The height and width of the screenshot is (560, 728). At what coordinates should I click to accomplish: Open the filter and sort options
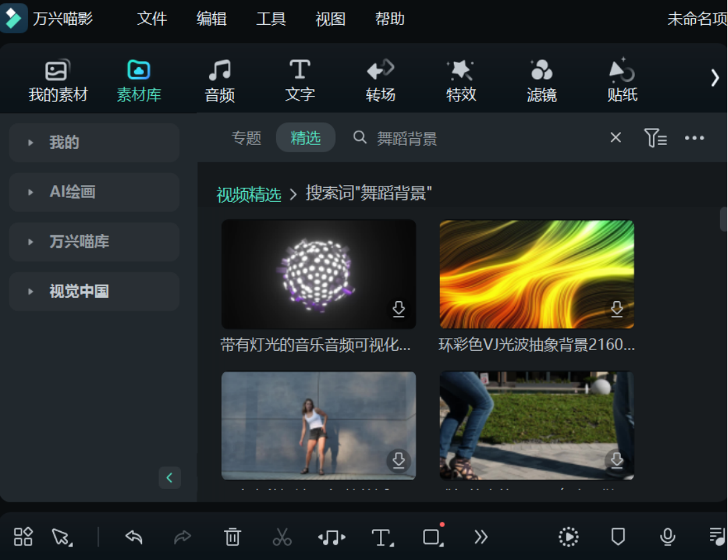pyautogui.click(x=655, y=138)
